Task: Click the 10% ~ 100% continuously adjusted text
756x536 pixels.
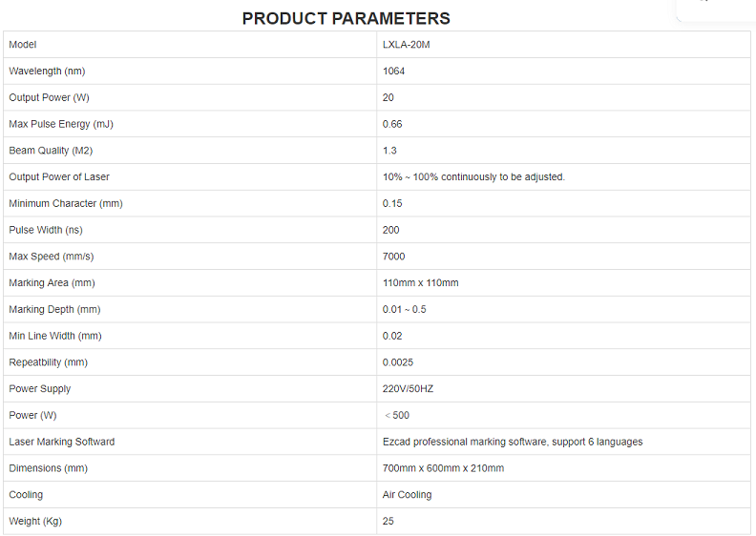Action: coord(473,177)
